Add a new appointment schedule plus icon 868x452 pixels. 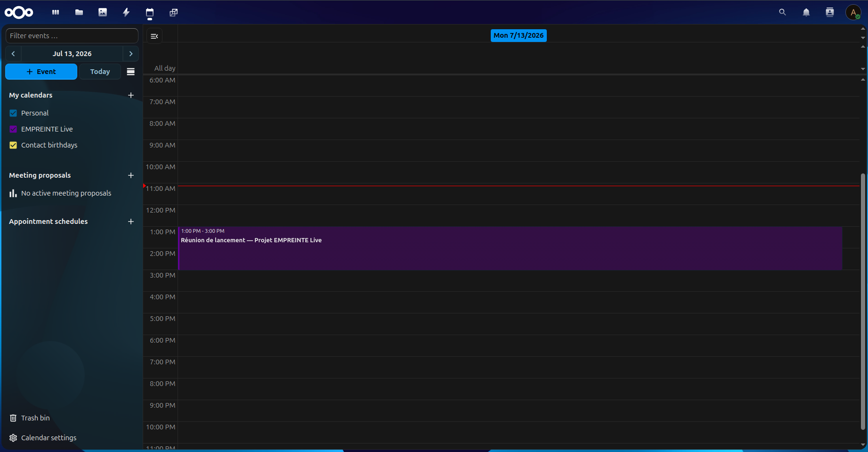pyautogui.click(x=131, y=222)
